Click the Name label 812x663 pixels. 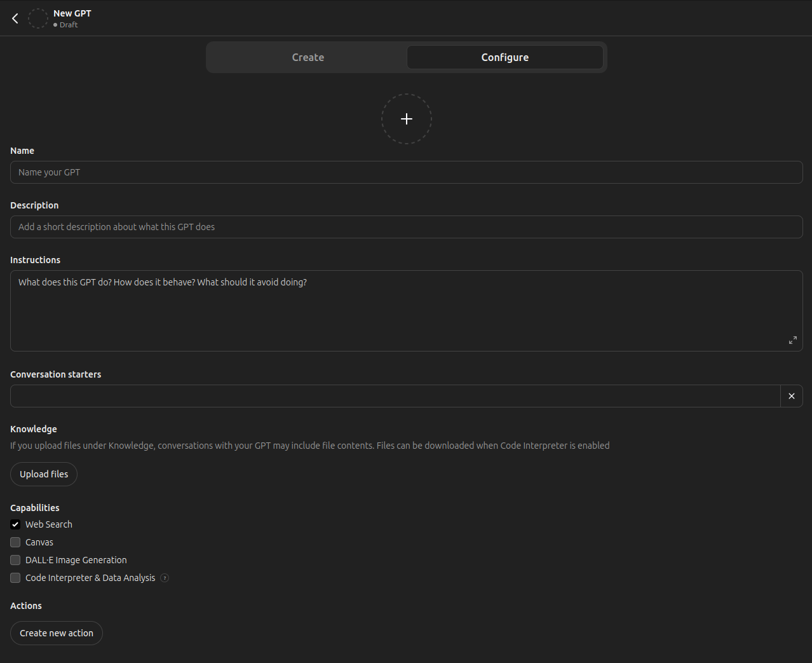22,151
